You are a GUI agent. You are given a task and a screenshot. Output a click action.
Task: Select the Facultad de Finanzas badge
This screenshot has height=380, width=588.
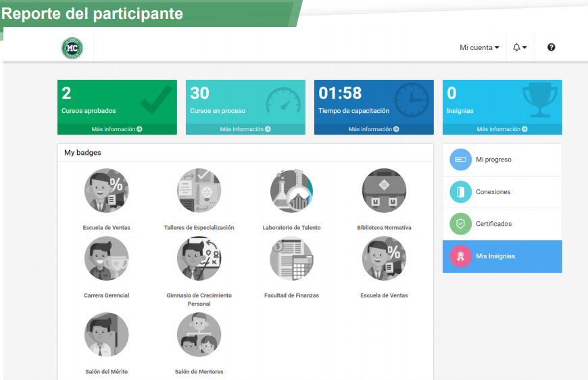tap(291, 258)
